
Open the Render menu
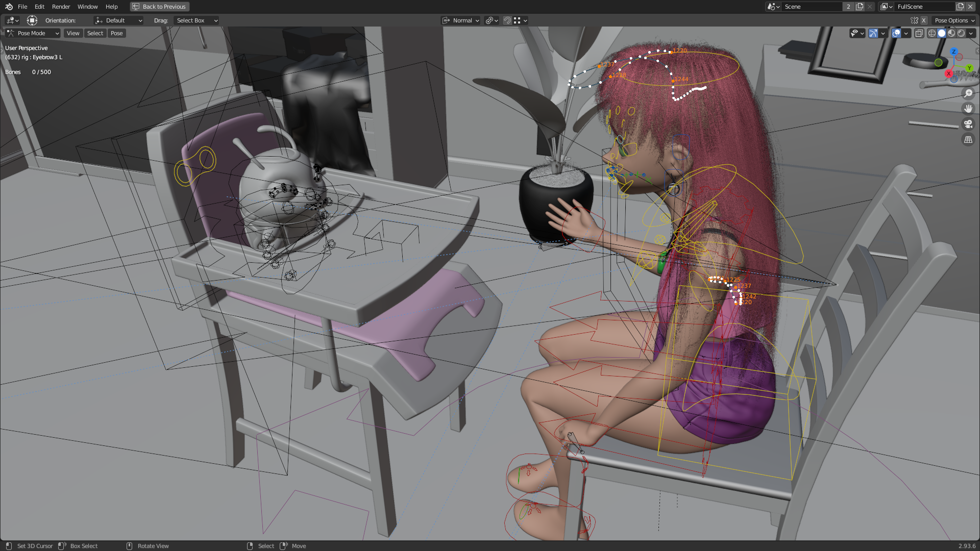[x=61, y=7]
